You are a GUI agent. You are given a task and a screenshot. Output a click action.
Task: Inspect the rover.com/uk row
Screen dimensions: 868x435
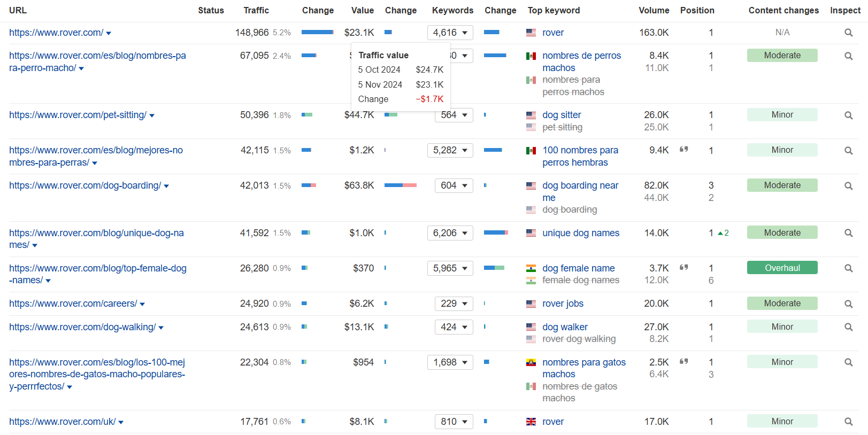[x=848, y=422]
